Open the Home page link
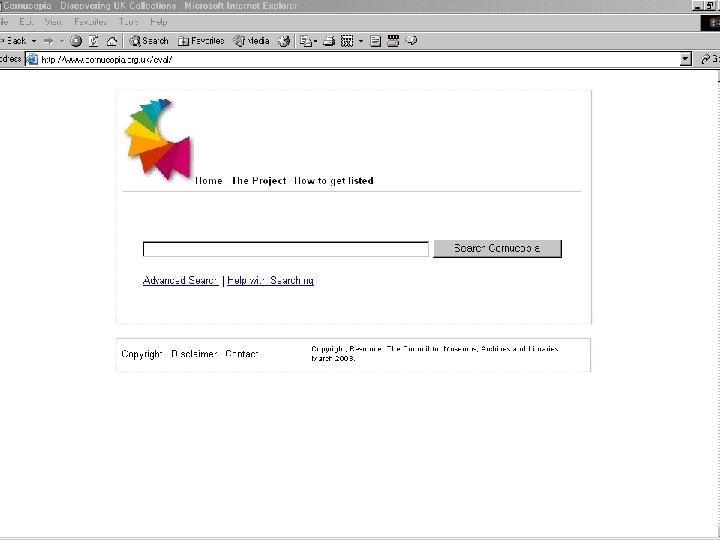 tap(208, 181)
